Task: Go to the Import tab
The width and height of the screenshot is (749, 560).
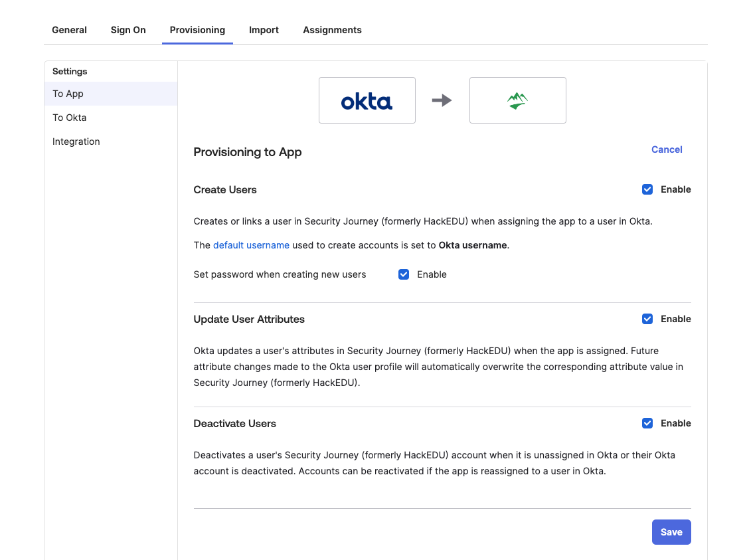Action: tap(264, 30)
